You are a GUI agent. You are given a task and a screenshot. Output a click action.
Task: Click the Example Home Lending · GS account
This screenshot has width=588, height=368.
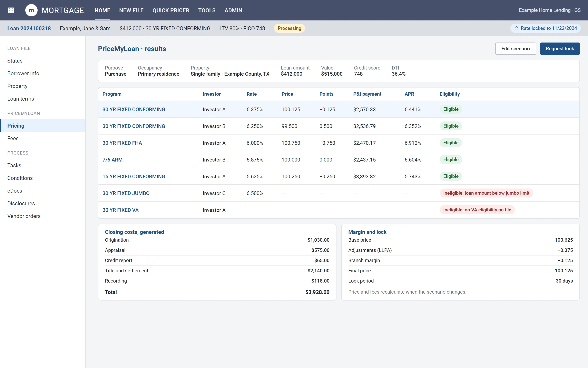pos(550,10)
